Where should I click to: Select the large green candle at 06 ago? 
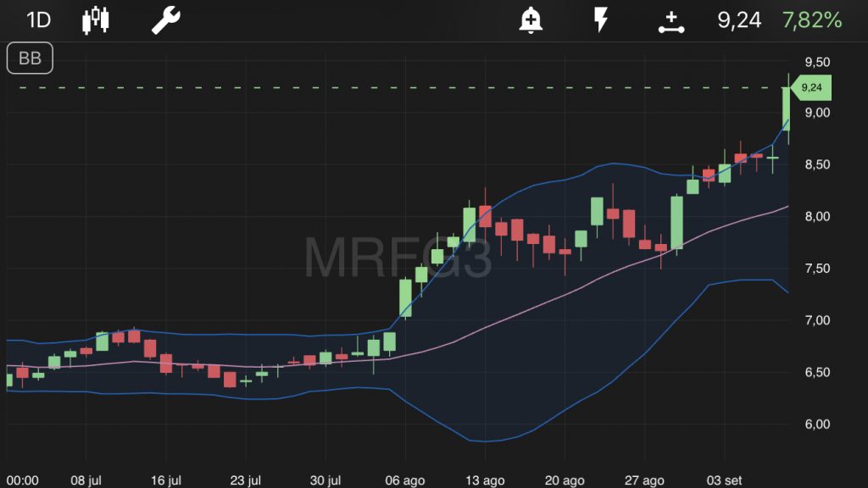pyautogui.click(x=405, y=298)
